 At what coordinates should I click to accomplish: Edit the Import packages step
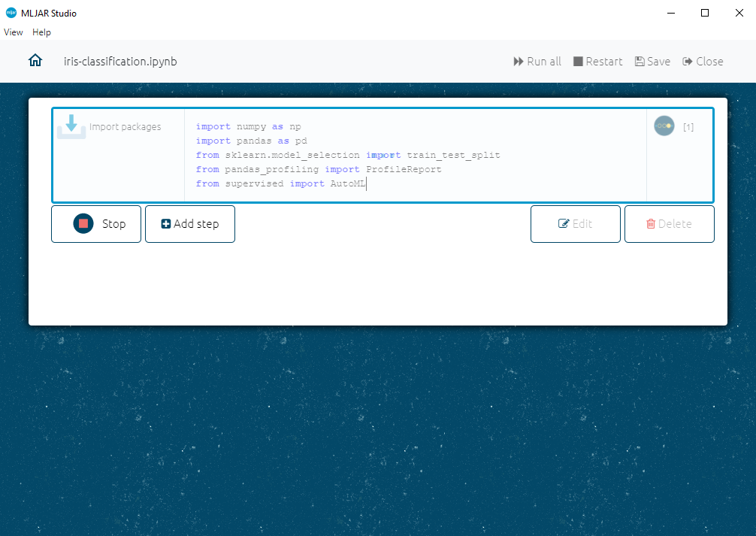tap(575, 224)
